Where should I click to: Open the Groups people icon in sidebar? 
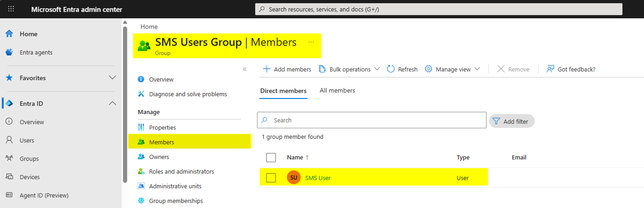[9, 159]
